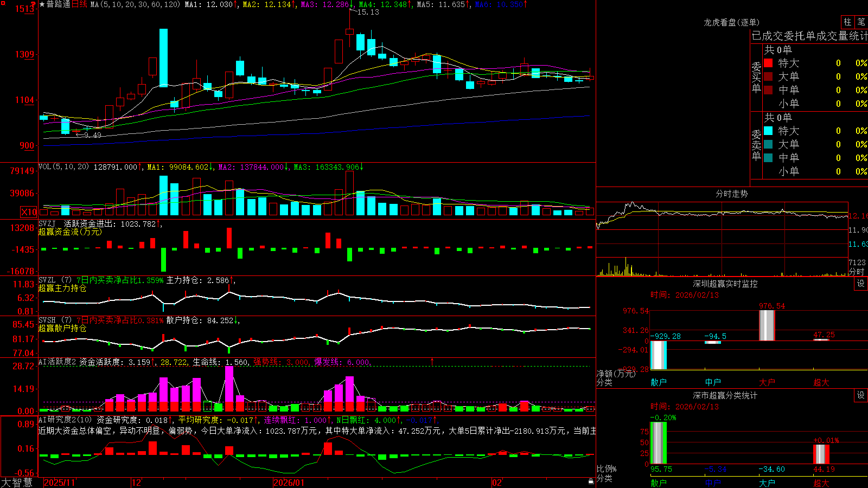Click the red arrow marker in AI活跃度 panel
868x488 pixels.
(x=432, y=361)
